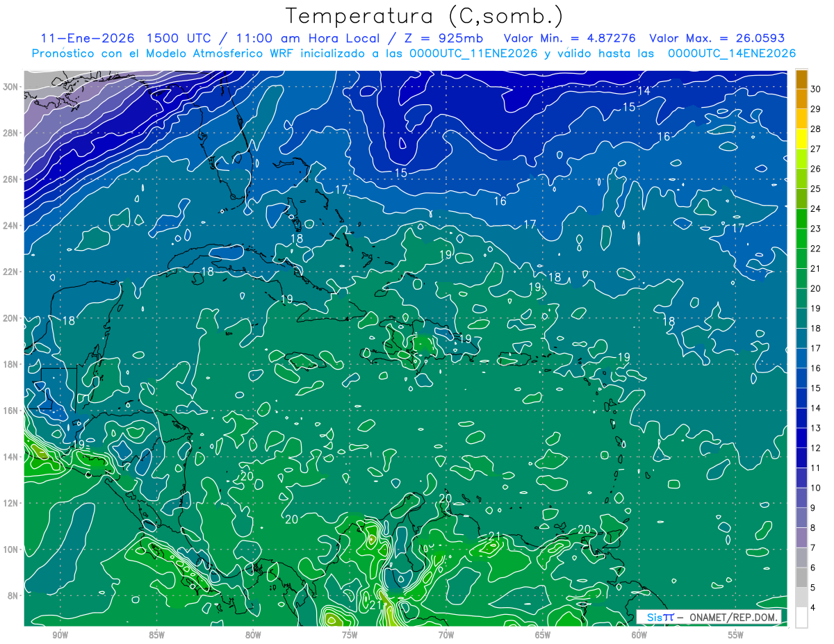834x644 pixels.
Task: Click the color bar label '24'
Action: [x=816, y=208]
